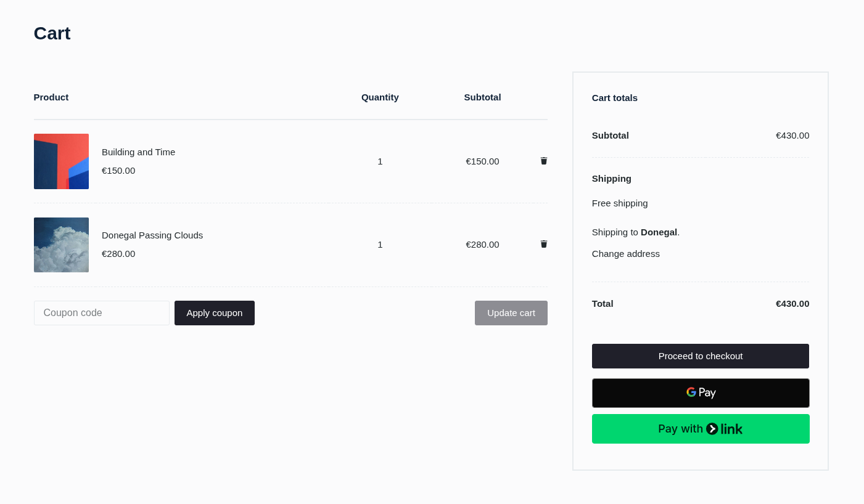Image resolution: width=864 pixels, height=504 pixels.
Task: Open the Change address link
Action: (x=625, y=254)
